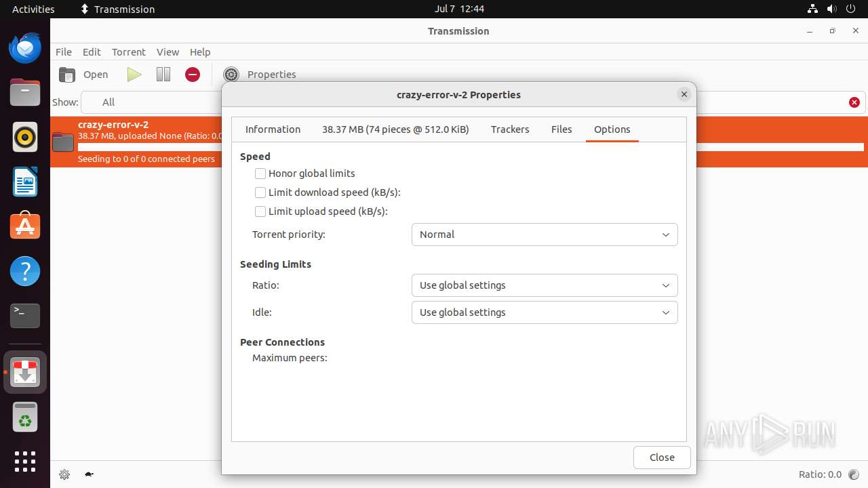The height and width of the screenshot is (488, 868).
Task: Open a torrent with the Open toolbar icon
Action: pos(67,75)
